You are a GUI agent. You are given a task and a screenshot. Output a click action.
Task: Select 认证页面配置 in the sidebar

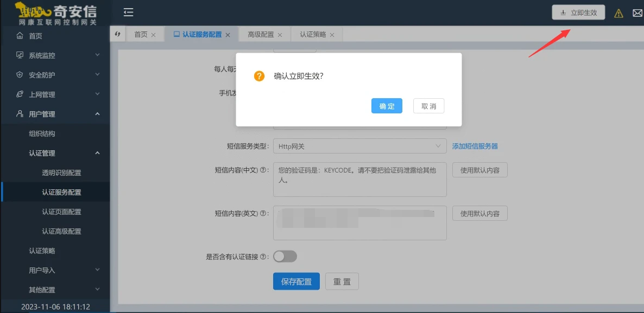click(x=61, y=212)
